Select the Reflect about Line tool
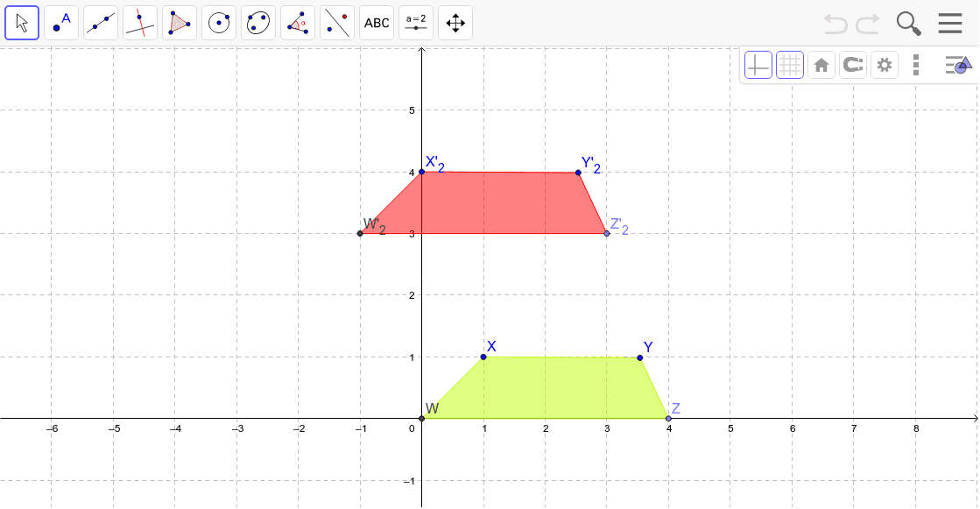This screenshot has width=980, height=509. coord(337,23)
